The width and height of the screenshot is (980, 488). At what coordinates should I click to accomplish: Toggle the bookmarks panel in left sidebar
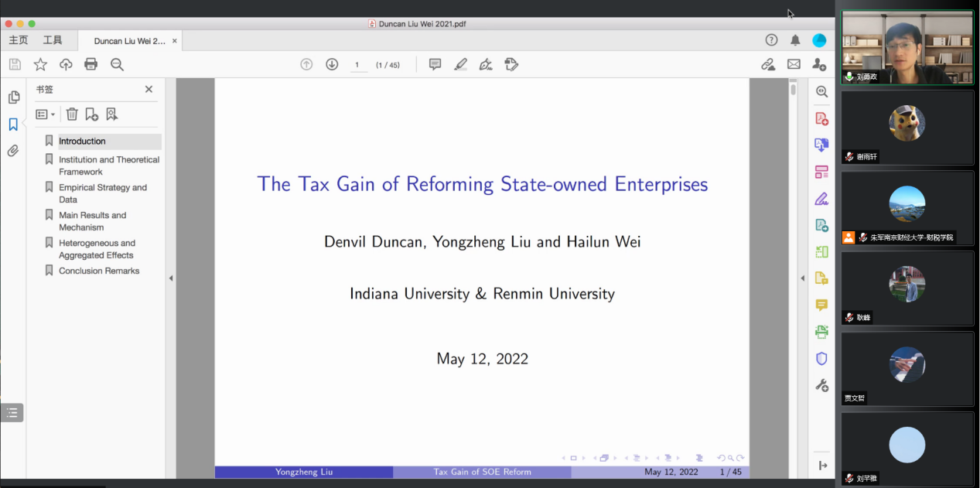tap(13, 125)
